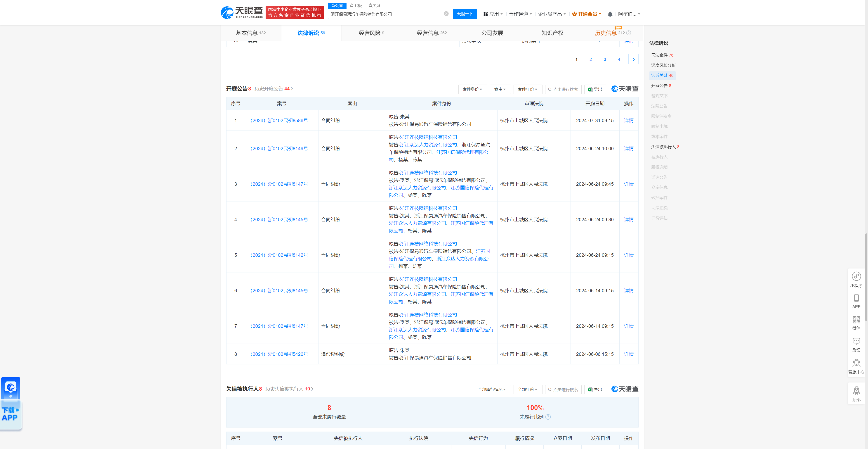868x449 pixels.
Task: Open 详情 for the 8586号 case row
Action: (x=628, y=120)
